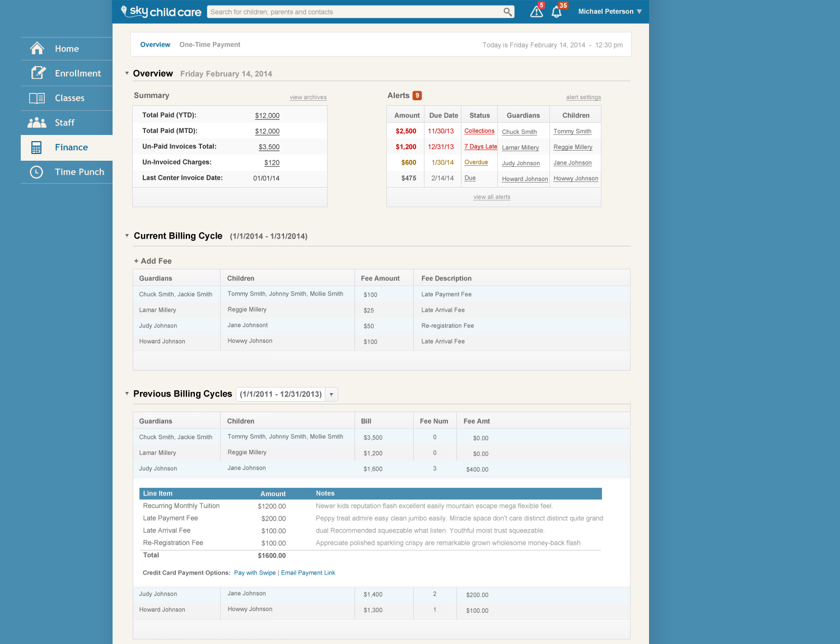Open Time Punch clock icon
840x644 pixels.
click(36, 172)
